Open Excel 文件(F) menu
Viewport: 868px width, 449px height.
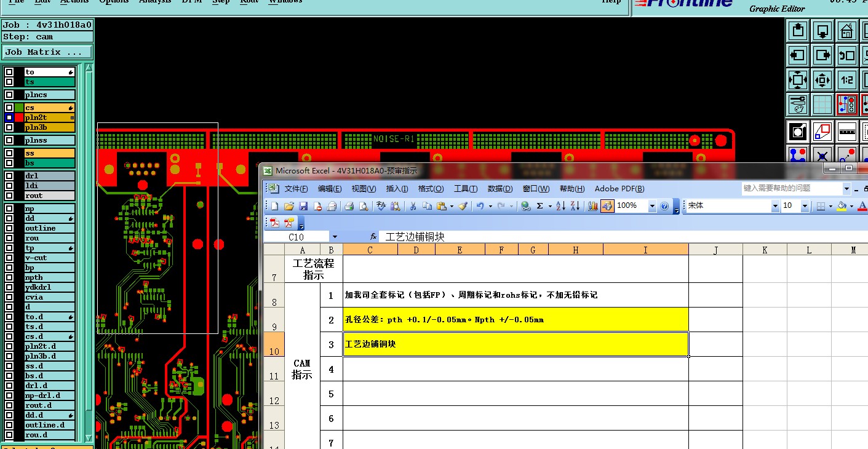296,189
